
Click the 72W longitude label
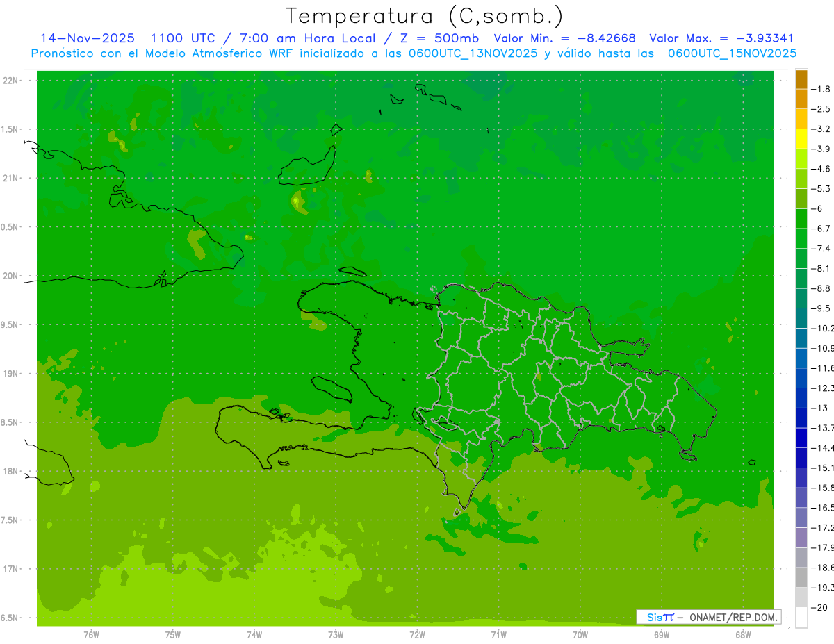click(x=418, y=635)
